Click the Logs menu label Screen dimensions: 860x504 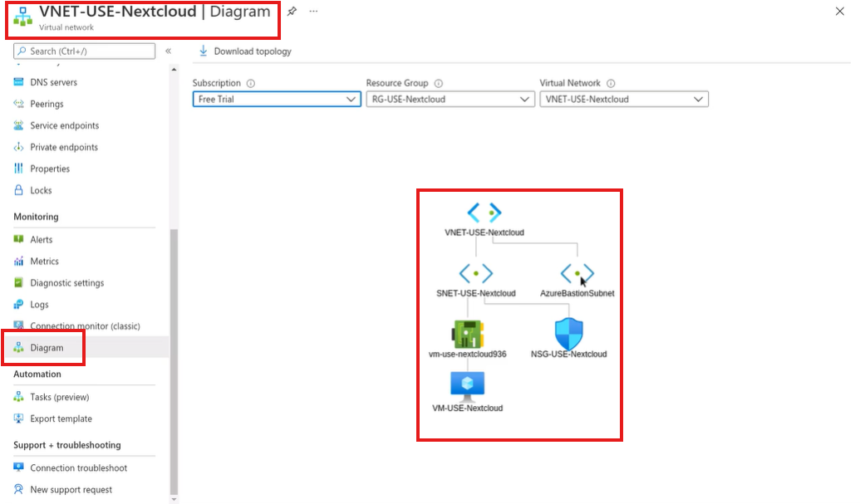40,305
